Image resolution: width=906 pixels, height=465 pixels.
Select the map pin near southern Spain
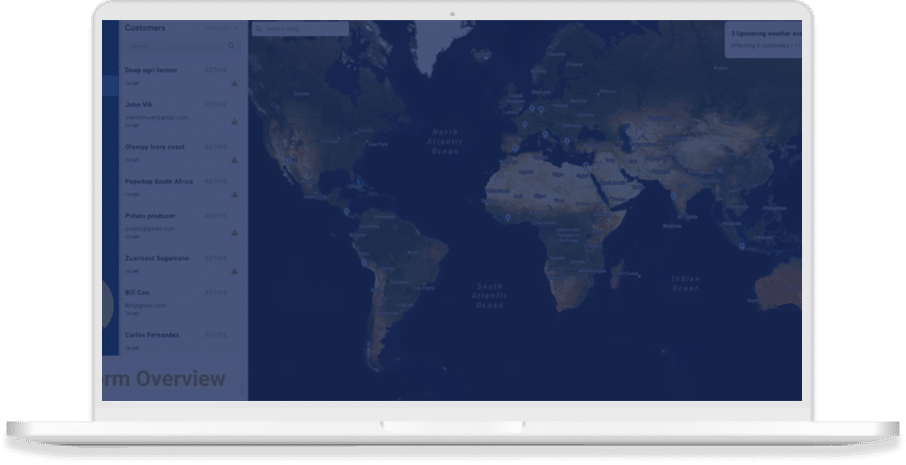click(x=516, y=149)
